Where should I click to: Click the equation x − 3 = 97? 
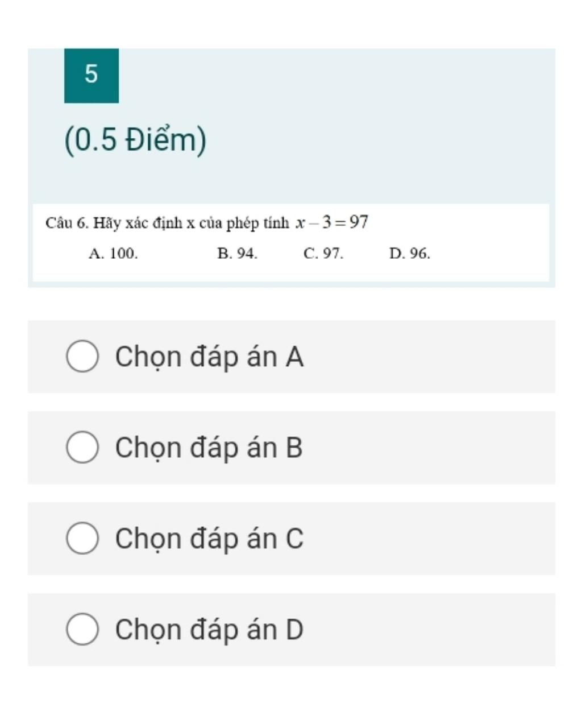point(332,222)
